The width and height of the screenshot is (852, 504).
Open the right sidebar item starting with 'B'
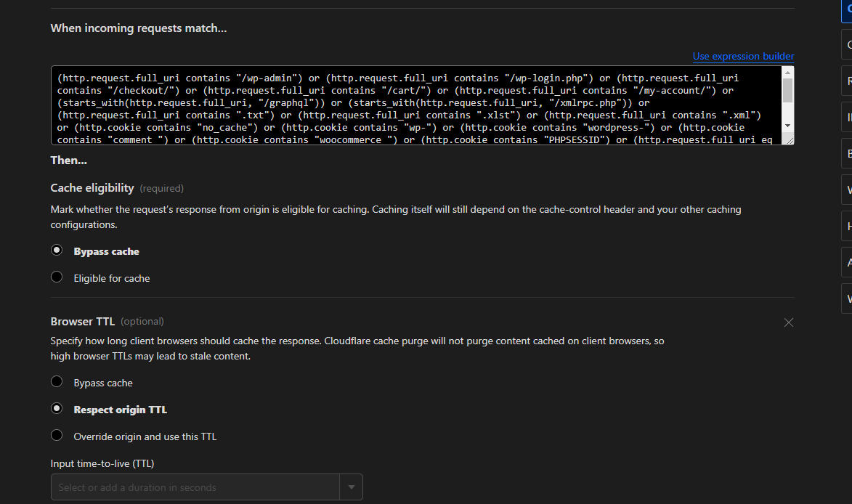(x=847, y=153)
